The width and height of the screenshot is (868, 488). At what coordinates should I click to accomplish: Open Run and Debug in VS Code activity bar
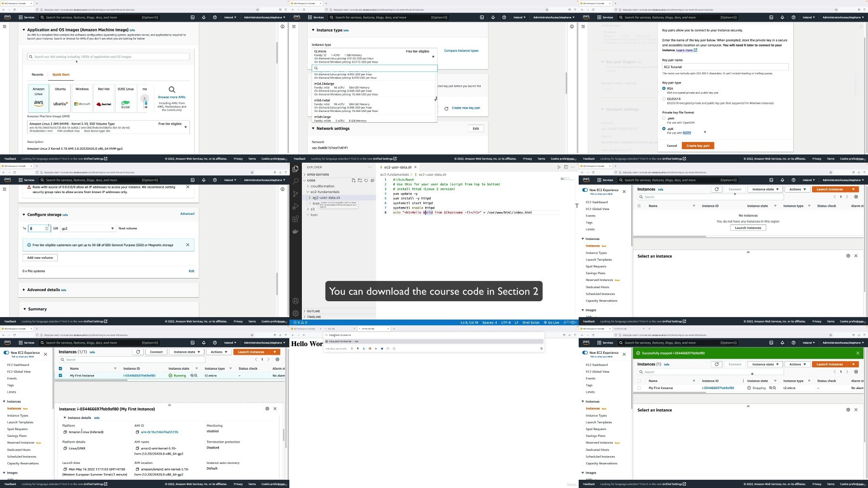point(296,206)
